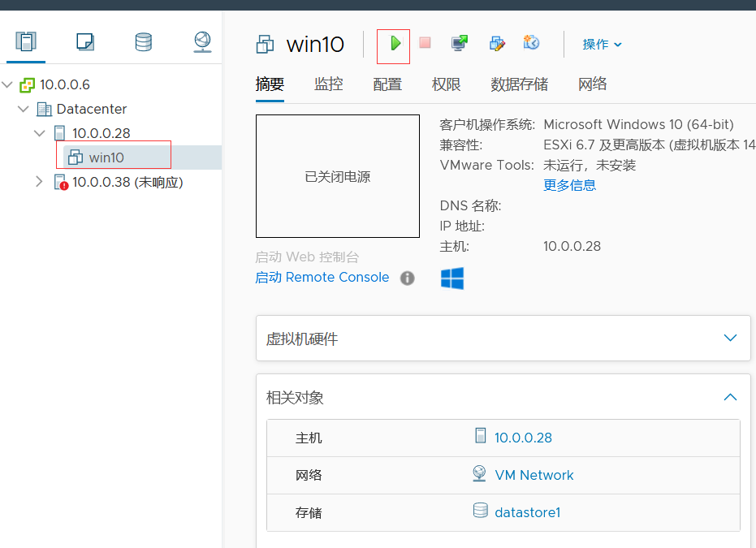Collapse the Datacenter tree node
This screenshot has width=756, height=548.
point(23,109)
